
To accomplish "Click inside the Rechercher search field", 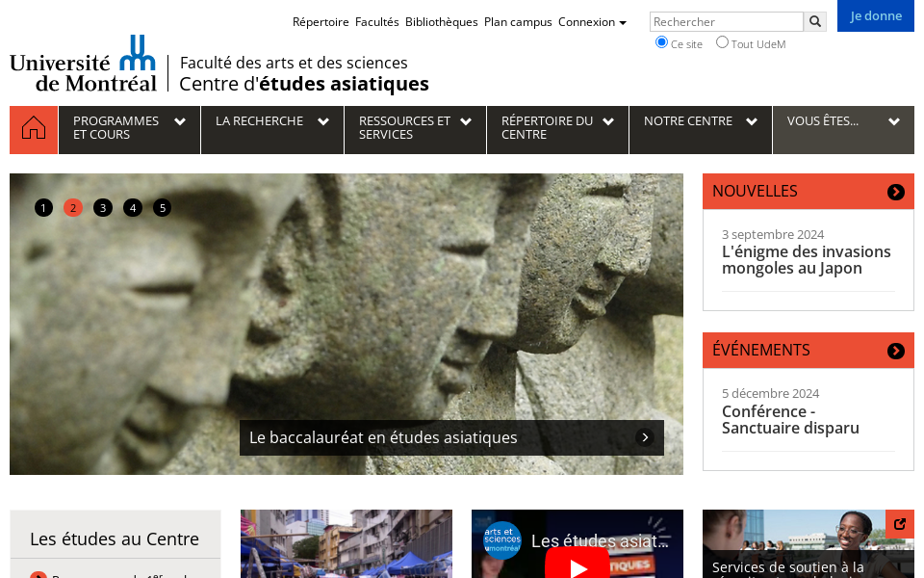I will point(726,21).
